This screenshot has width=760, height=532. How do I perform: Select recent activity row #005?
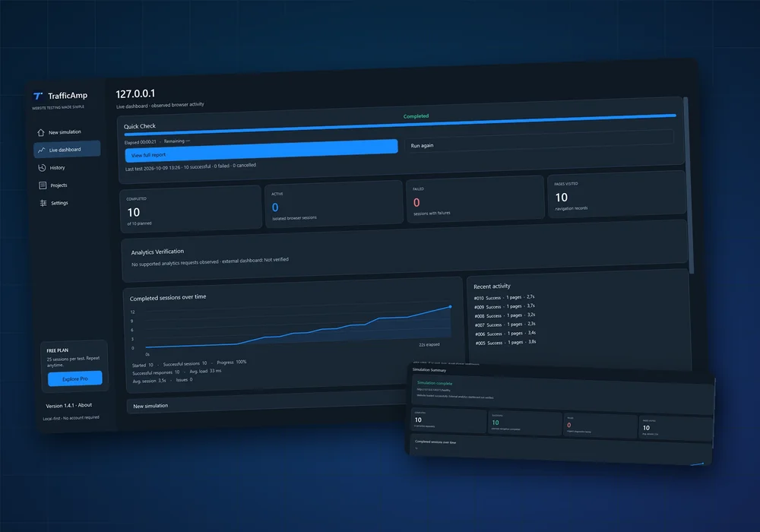pos(505,342)
